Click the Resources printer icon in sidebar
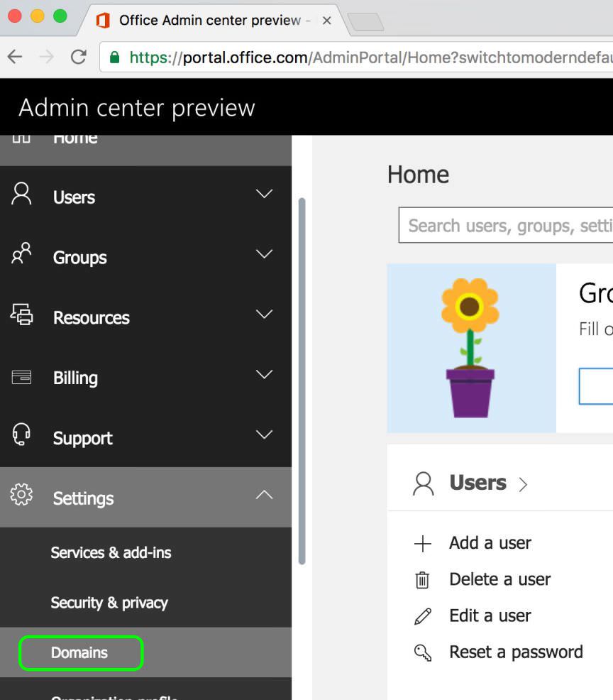This screenshot has width=613, height=700. point(21,314)
